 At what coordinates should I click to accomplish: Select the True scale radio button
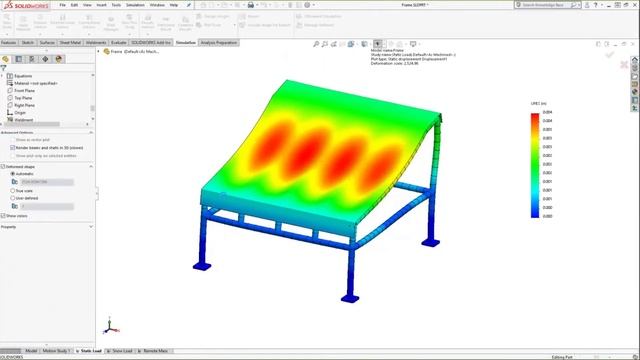(x=13, y=191)
